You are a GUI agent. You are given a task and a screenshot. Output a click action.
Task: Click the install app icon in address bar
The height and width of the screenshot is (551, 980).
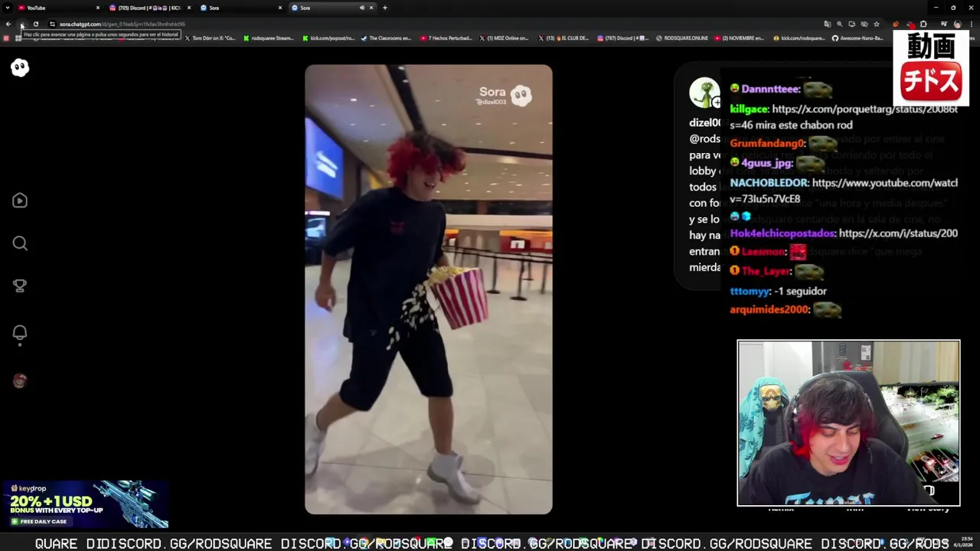tap(851, 24)
